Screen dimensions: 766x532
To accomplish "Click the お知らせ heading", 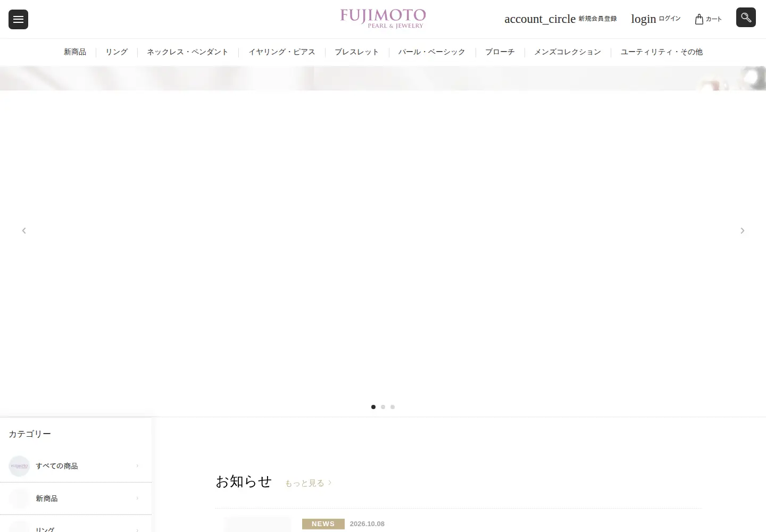I will click(244, 481).
